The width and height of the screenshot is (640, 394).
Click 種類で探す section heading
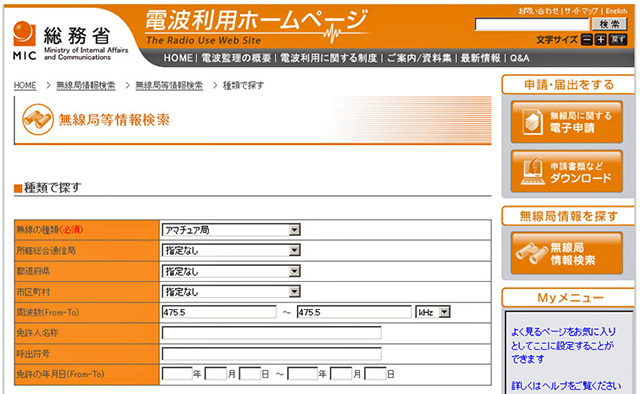52,188
